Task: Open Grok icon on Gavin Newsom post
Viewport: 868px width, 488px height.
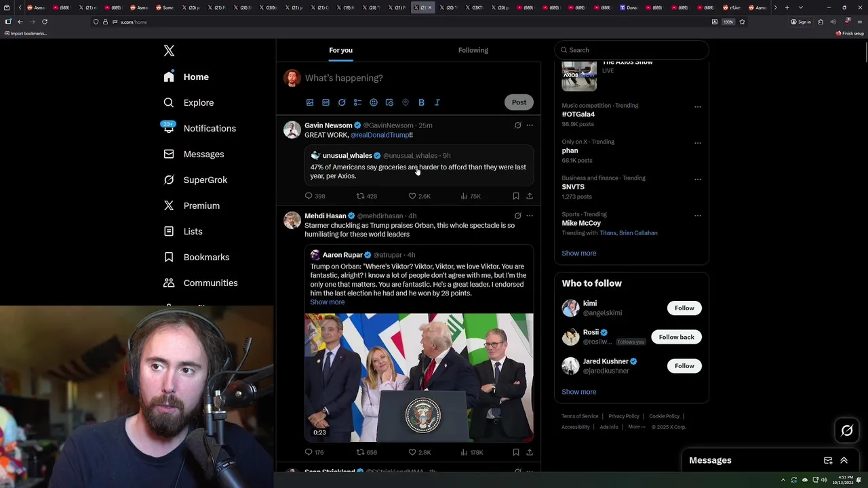Action: 517,125
